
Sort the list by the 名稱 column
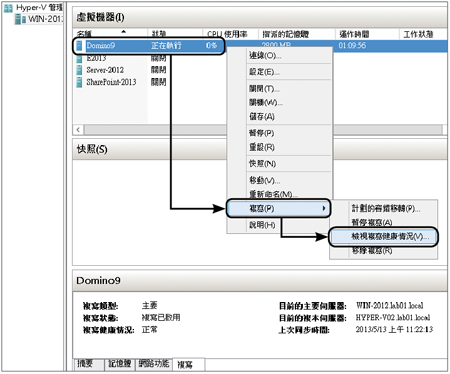[84, 34]
